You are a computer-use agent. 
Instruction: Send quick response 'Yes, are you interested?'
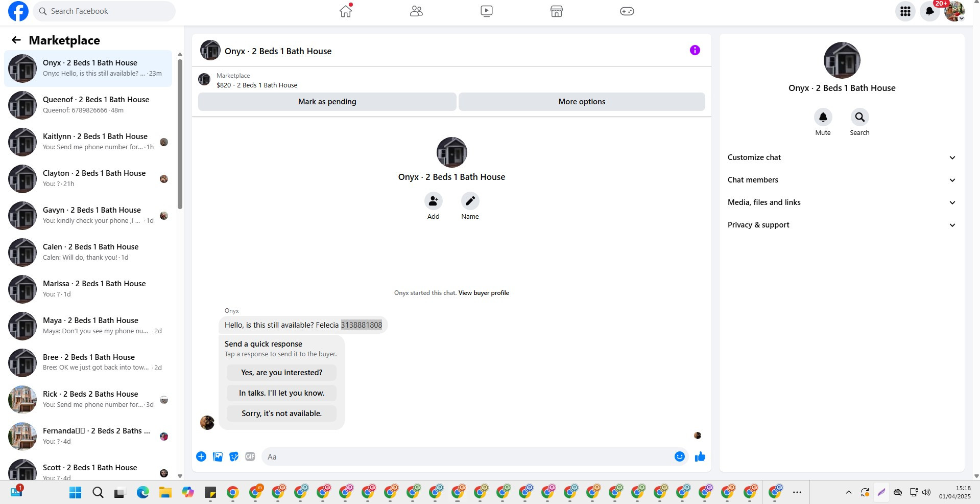281,373
